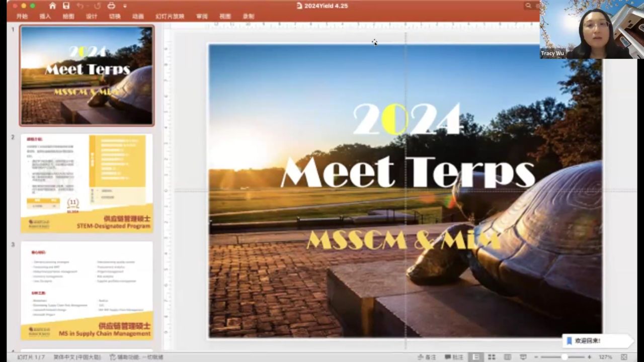Image resolution: width=644 pixels, height=362 pixels.
Task: Switch to the 绘图 ribbon tab
Action: (68, 17)
